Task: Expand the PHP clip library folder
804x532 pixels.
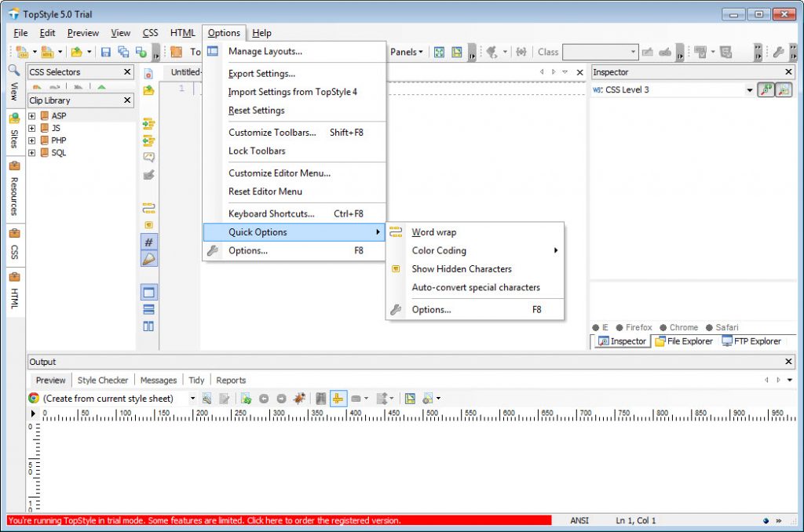Action: tap(31, 140)
